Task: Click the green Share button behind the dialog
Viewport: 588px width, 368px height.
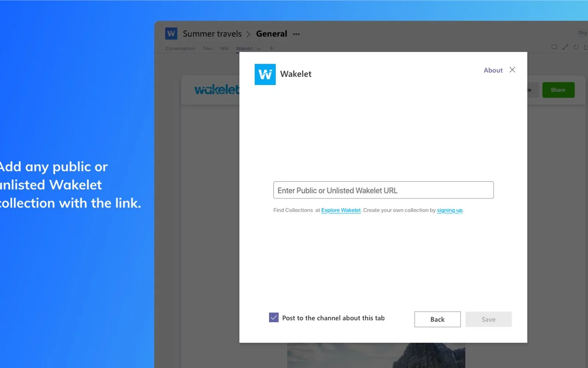Action: click(x=558, y=90)
